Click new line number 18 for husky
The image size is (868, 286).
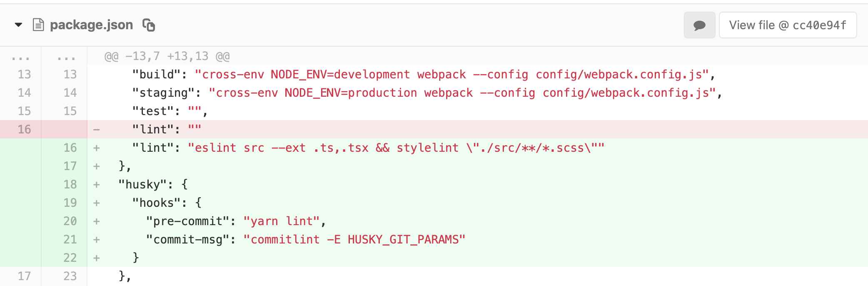click(x=70, y=184)
